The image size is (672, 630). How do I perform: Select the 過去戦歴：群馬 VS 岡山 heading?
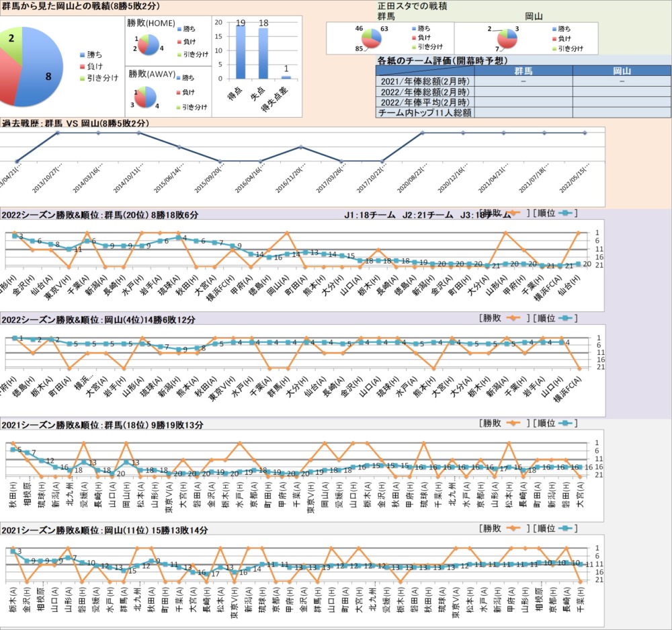coord(75,124)
